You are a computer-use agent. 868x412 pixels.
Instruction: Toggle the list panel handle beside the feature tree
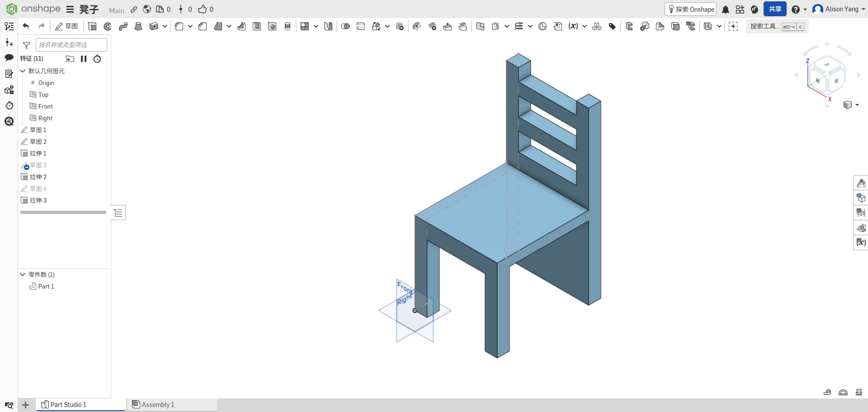point(118,213)
